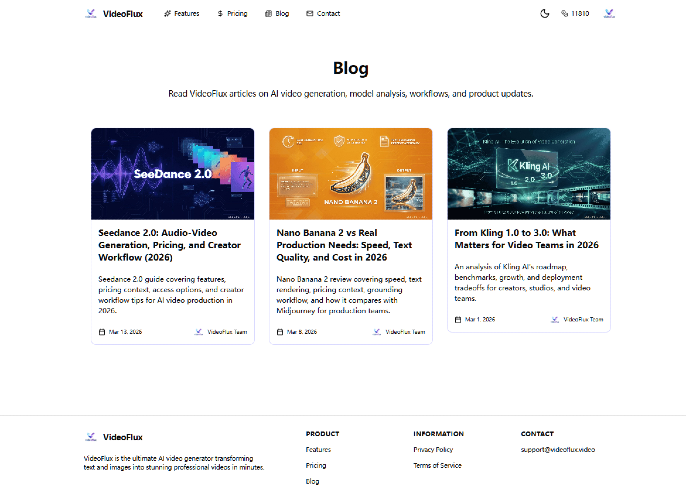Click calendar icon next to Mar 13, 2026
This screenshot has height=500, width=686.
point(102,332)
